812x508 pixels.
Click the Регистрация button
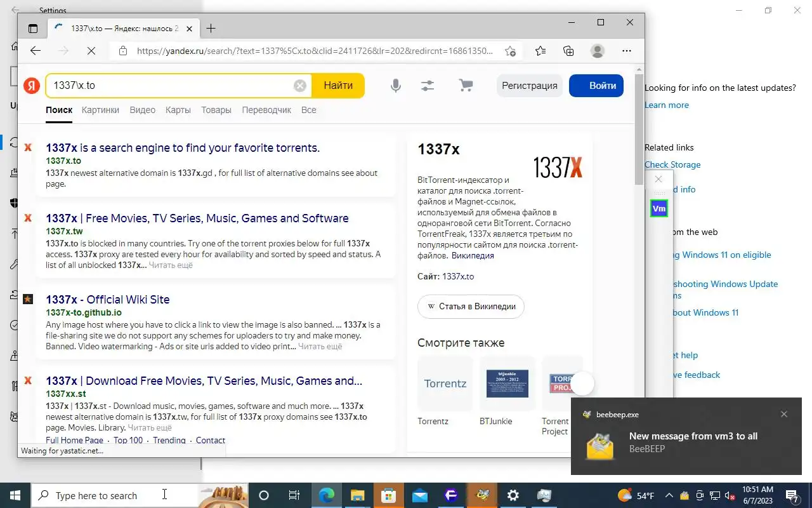[x=530, y=86]
